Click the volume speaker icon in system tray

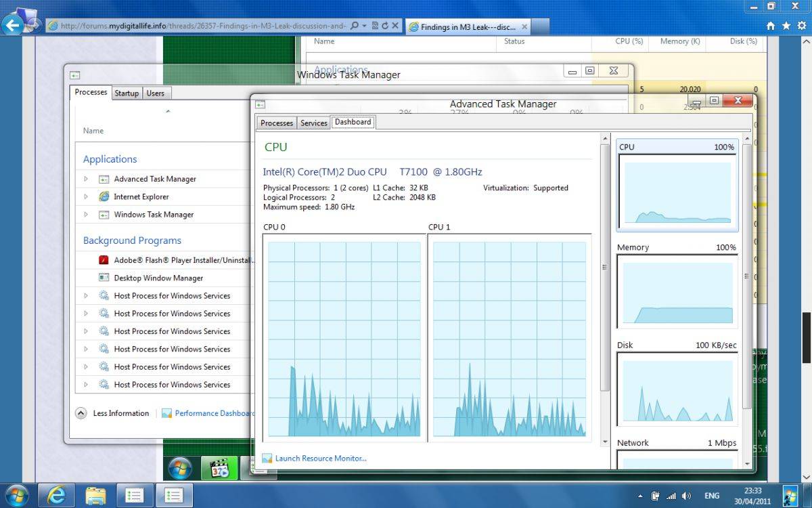click(687, 496)
